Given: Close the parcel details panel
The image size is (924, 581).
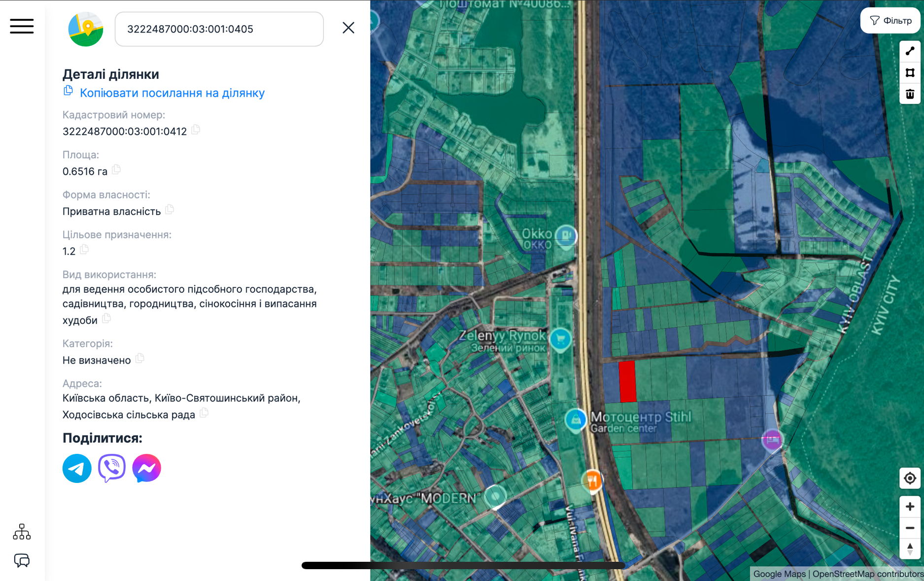Looking at the screenshot, I should [348, 28].
